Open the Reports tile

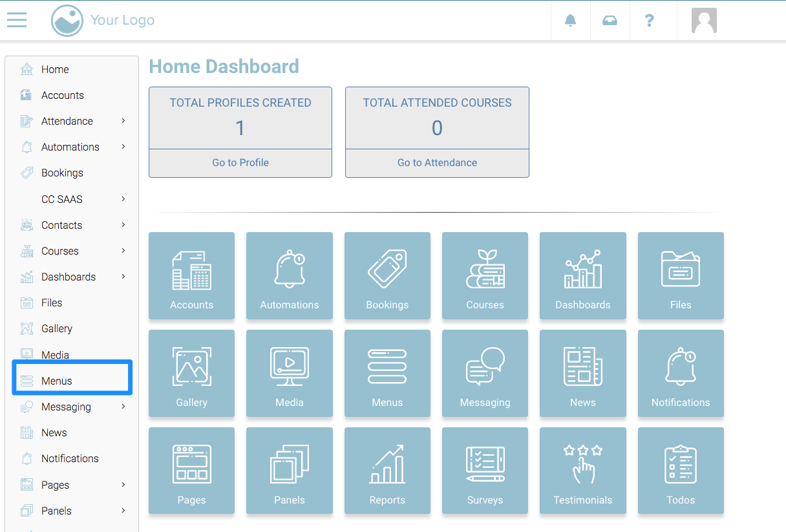tap(387, 471)
